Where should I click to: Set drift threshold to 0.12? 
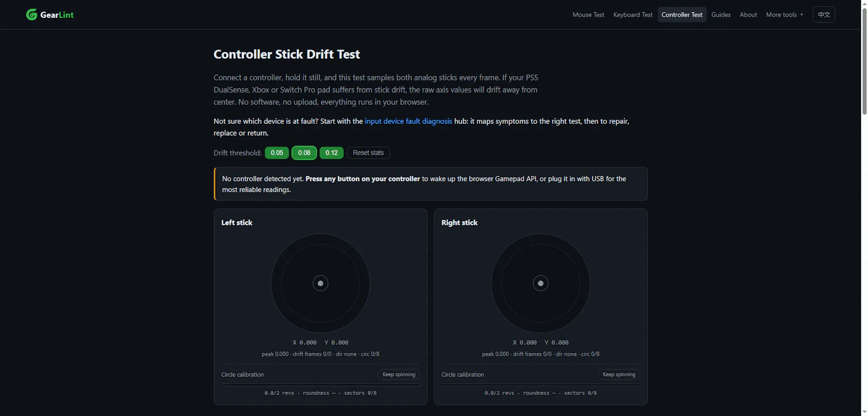click(331, 153)
